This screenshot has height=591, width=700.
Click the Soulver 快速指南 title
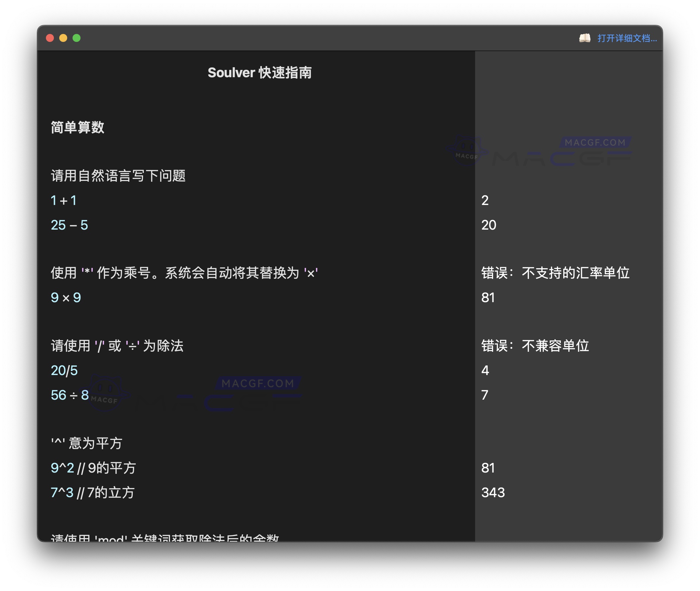pos(260,72)
